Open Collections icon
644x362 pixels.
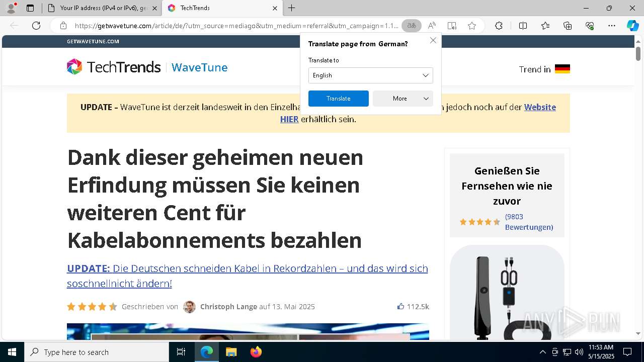click(x=568, y=26)
